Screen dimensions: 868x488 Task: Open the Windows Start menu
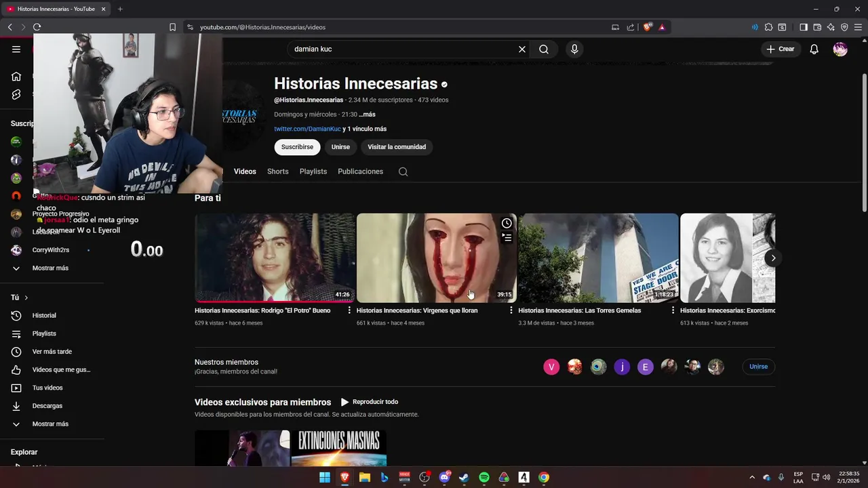tap(325, 477)
